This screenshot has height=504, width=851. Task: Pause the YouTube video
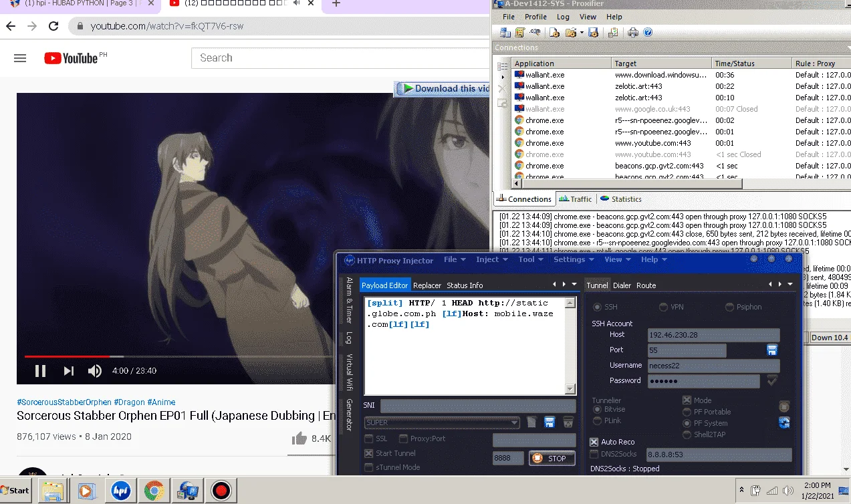(40, 371)
